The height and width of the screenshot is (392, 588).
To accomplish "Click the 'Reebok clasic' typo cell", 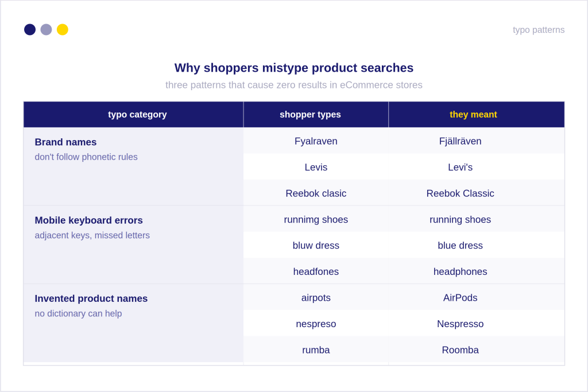I will (316, 193).
